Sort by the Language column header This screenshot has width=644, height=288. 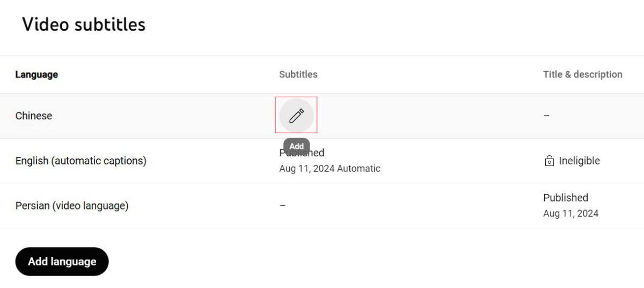tap(36, 75)
